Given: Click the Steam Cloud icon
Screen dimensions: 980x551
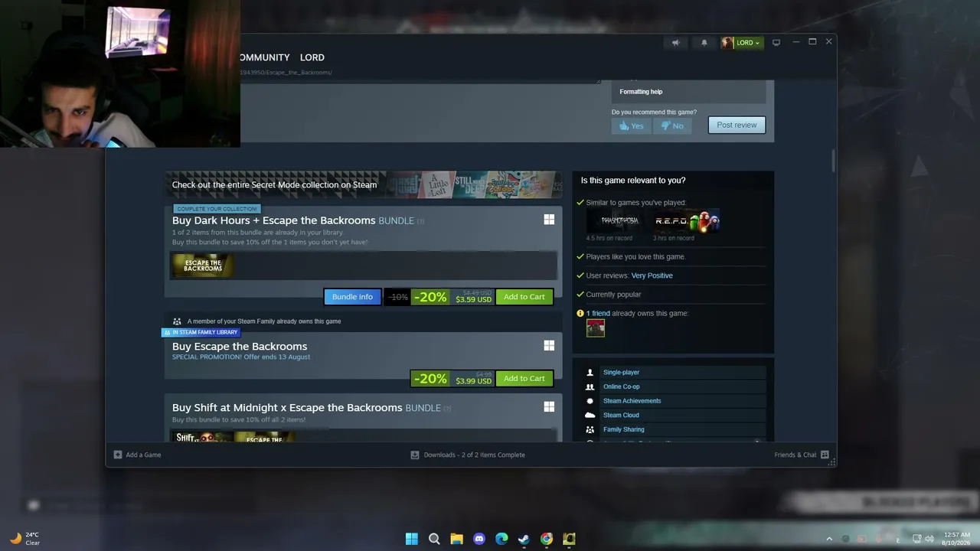Looking at the screenshot, I should coord(590,416).
